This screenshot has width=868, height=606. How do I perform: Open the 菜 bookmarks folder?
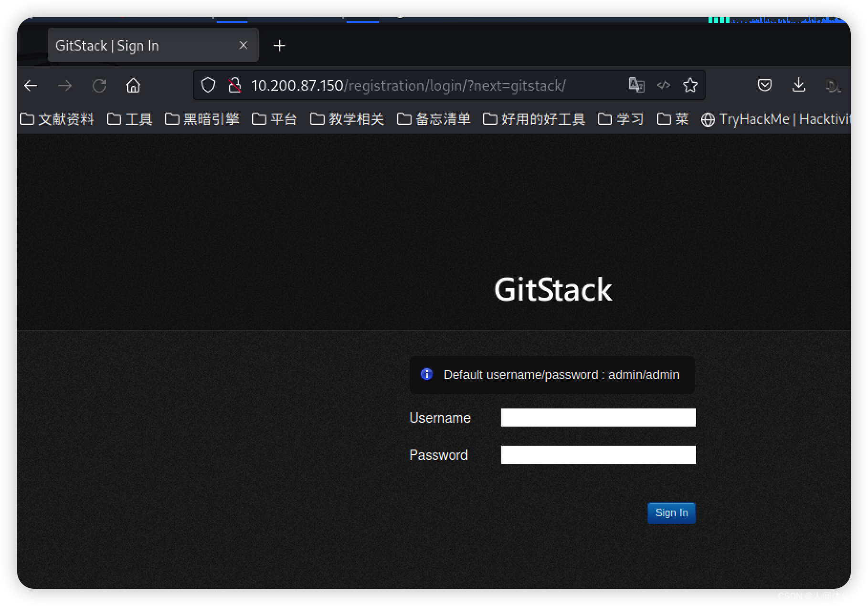pos(673,119)
